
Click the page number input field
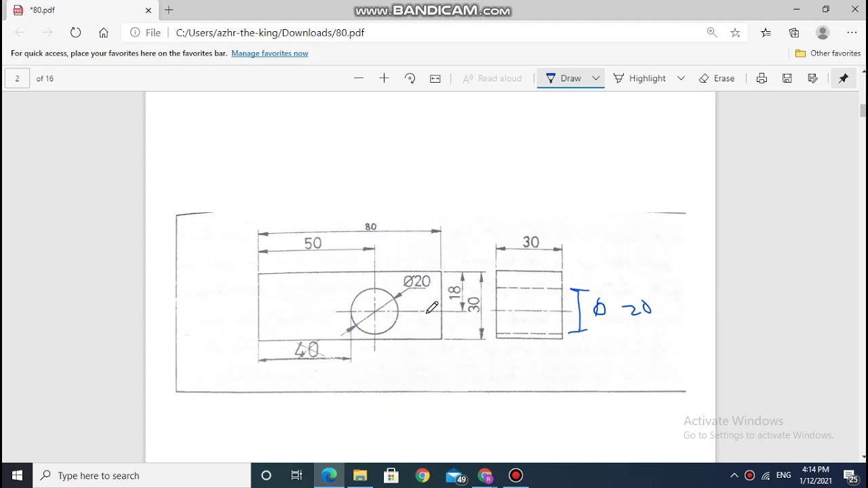[17, 78]
